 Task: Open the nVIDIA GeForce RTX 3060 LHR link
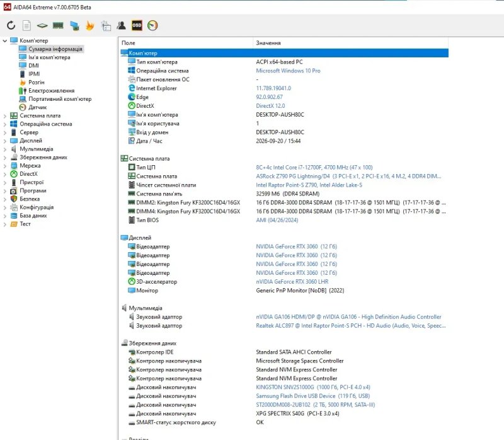[292, 282]
